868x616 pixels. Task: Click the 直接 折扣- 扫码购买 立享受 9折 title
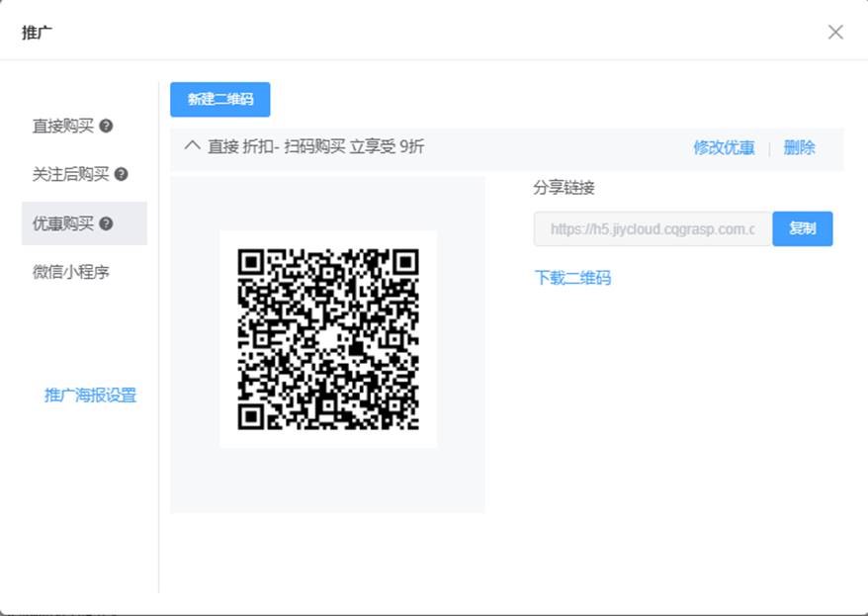click(316, 146)
